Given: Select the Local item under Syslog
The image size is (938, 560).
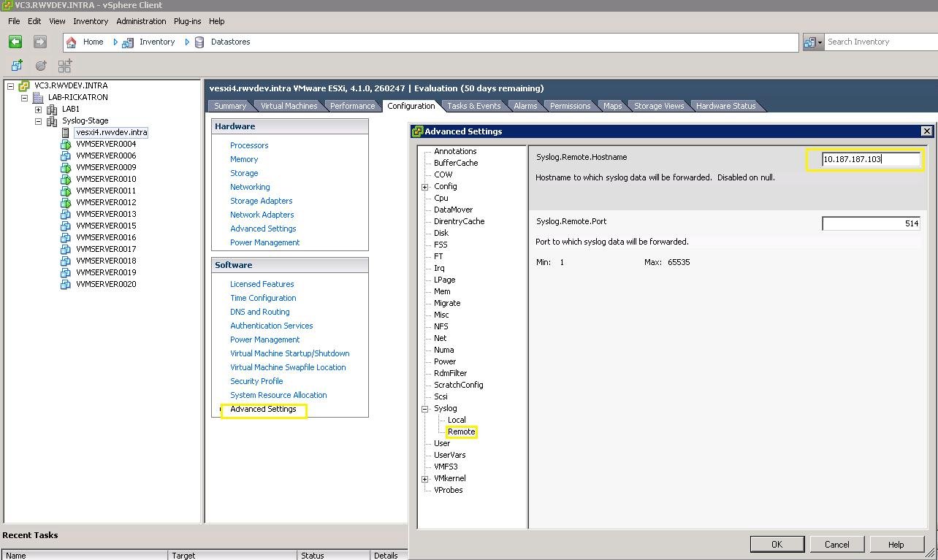Looking at the screenshot, I should point(457,420).
